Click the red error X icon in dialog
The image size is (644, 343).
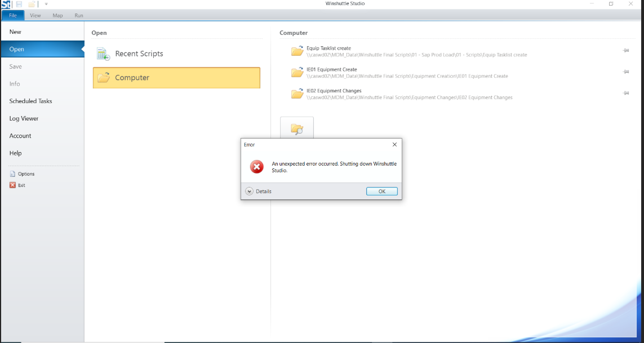pyautogui.click(x=257, y=167)
